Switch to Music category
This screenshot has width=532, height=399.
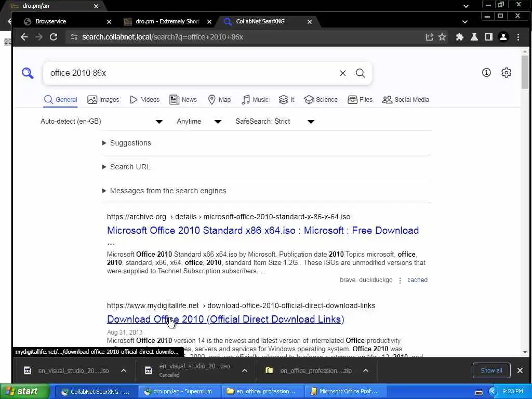coord(255,100)
